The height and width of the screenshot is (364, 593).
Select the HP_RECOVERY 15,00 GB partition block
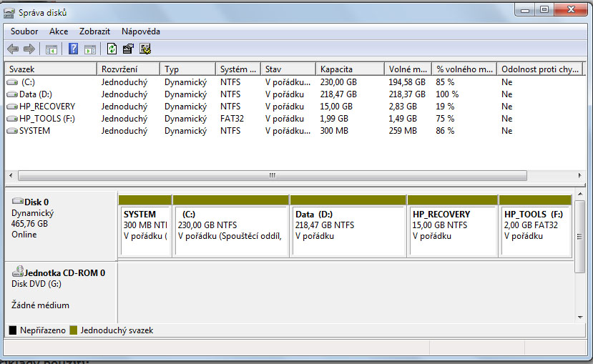click(452, 226)
